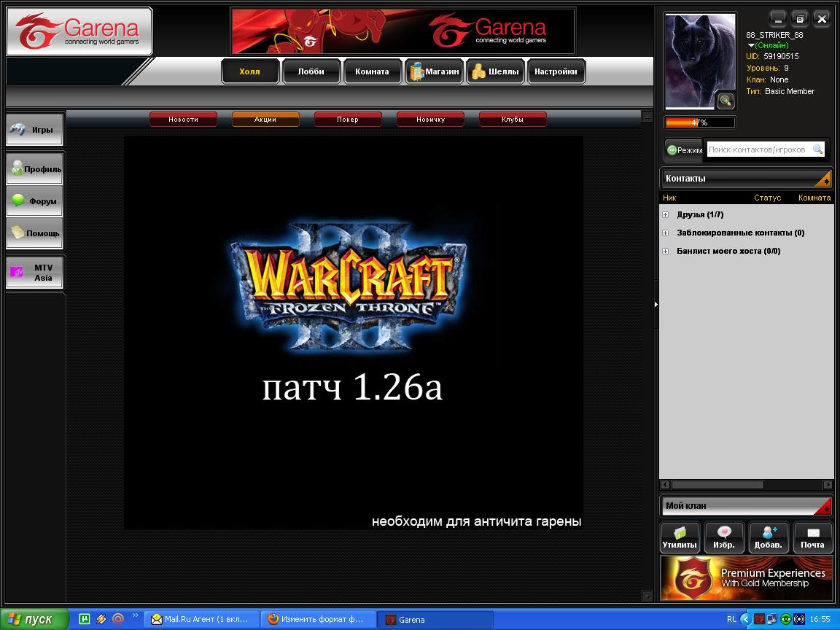
Task: Click the magnifier icon on the avatar
Action: 726,100
